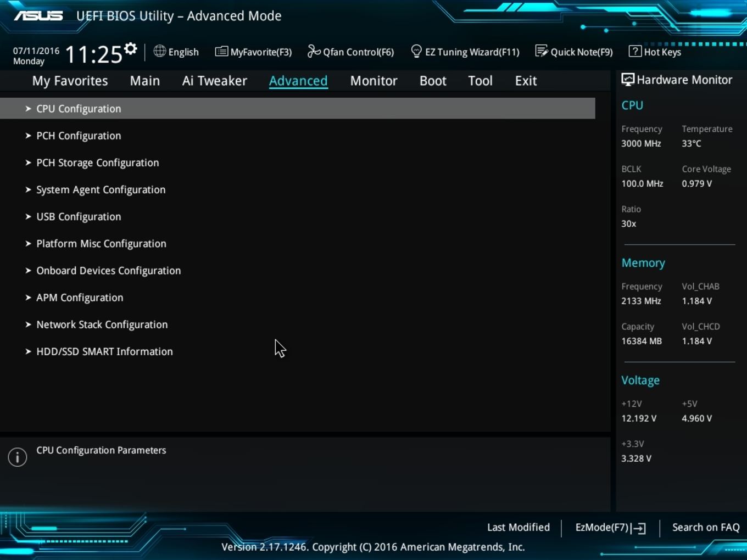Click memory capacity value 16384 MB
Viewport: 747px width, 560px height.
tap(642, 341)
